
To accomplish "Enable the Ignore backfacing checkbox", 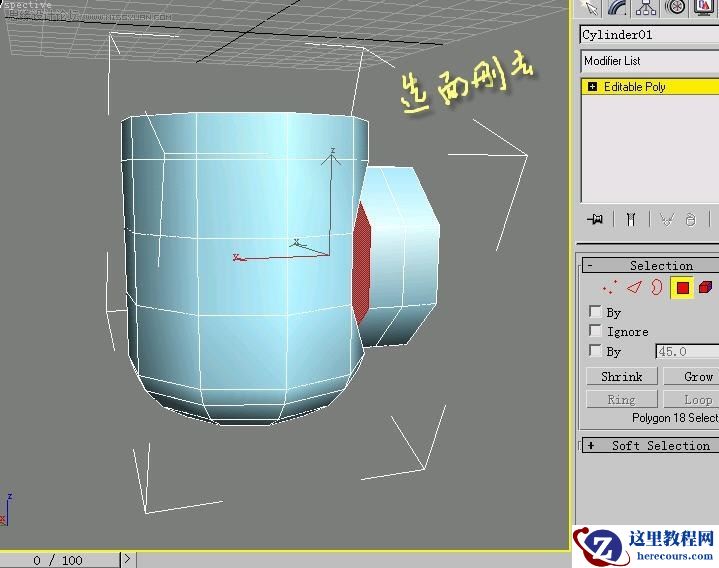I will (595, 331).
